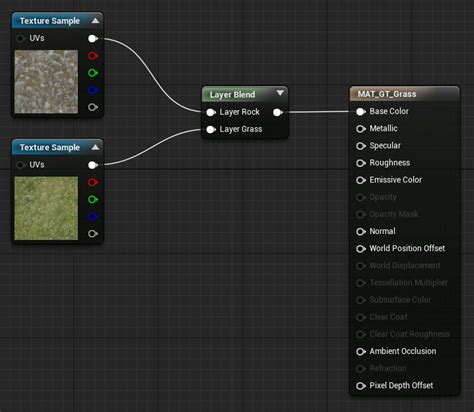Click the Roughness input pin
The width and height of the screenshot is (474, 412).
click(361, 163)
